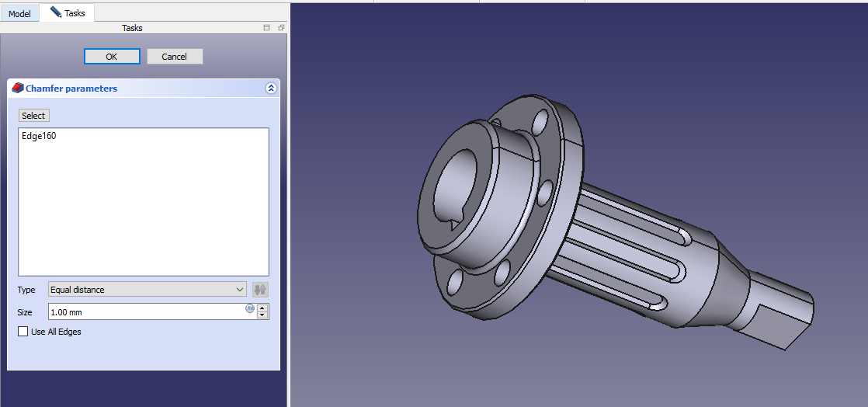
Task: Click the Select button above edge list
Action: click(x=33, y=116)
